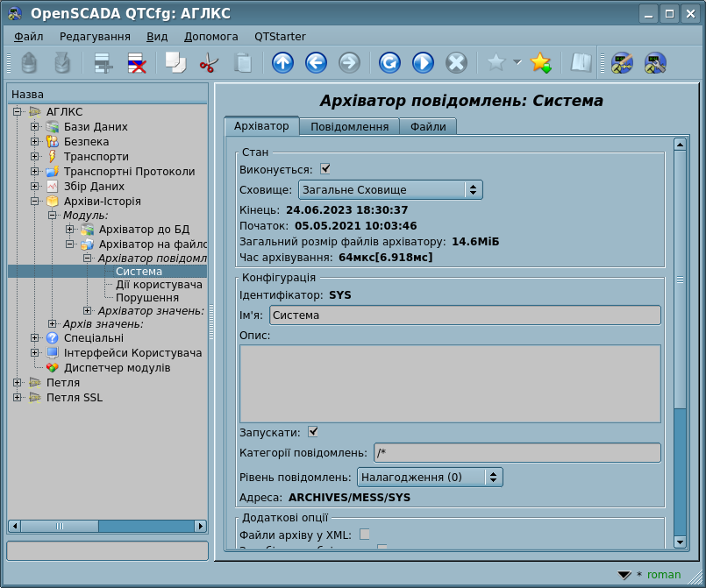Open the manual book icon

click(581, 63)
